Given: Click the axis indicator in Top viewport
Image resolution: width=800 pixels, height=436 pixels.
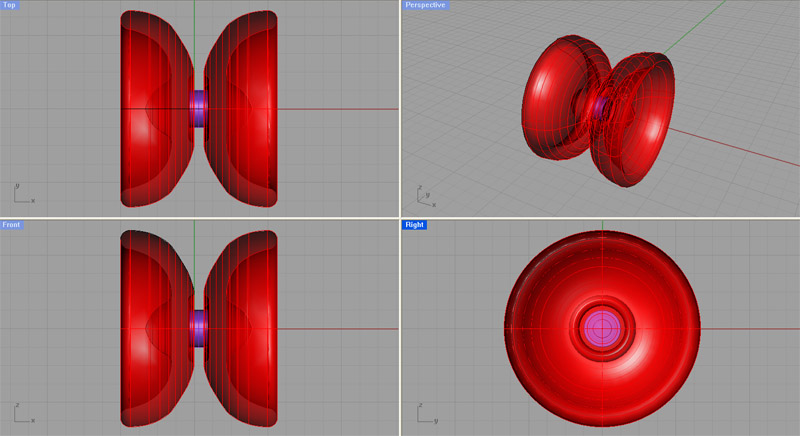Looking at the screenshot, I should 23,194.
